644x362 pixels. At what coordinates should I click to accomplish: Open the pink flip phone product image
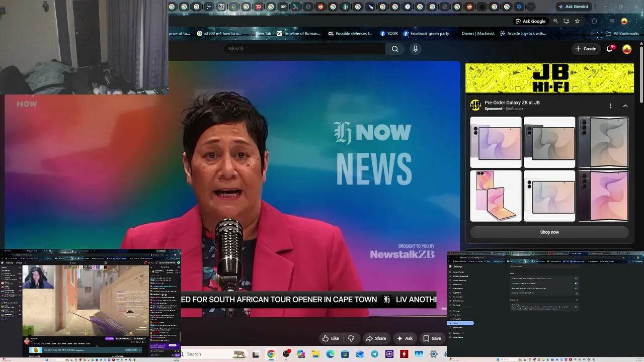[x=496, y=196]
